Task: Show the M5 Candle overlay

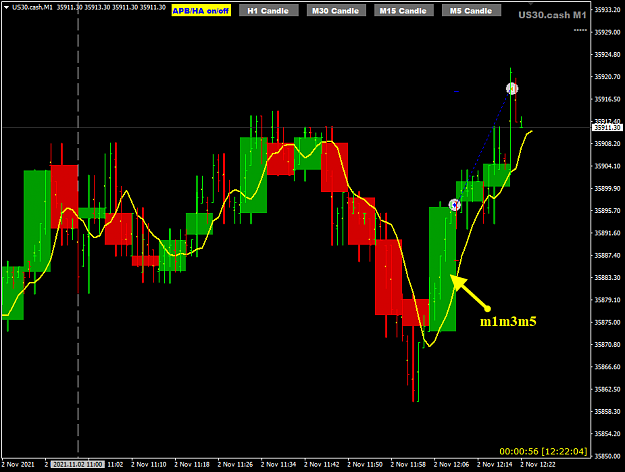Action: (x=471, y=11)
